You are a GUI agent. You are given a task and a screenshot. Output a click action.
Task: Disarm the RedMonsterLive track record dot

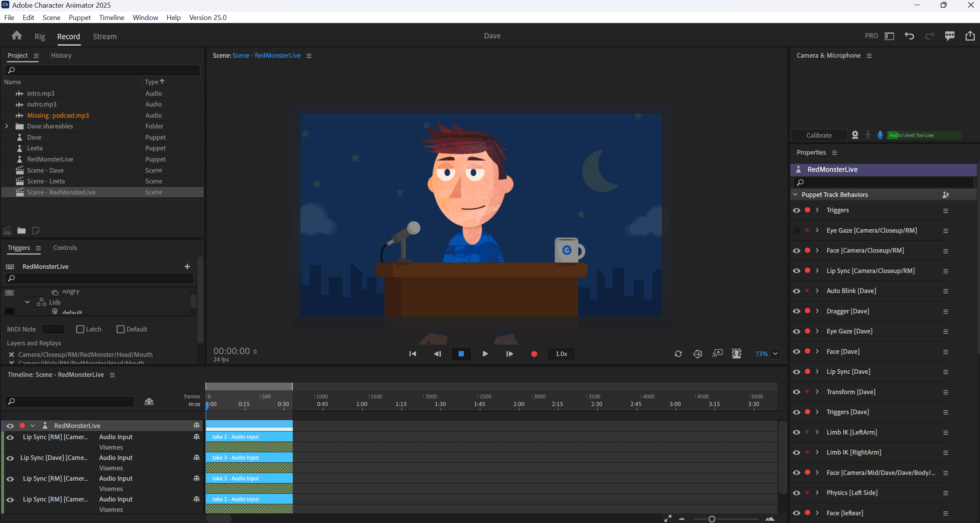click(x=22, y=426)
